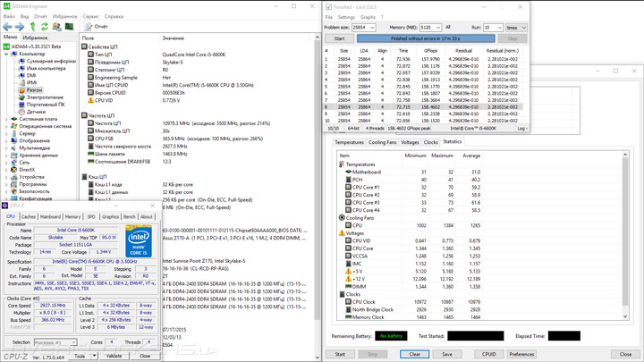Expand the Системная плата tree node
Screen dimensions: 644x362
click(6, 119)
